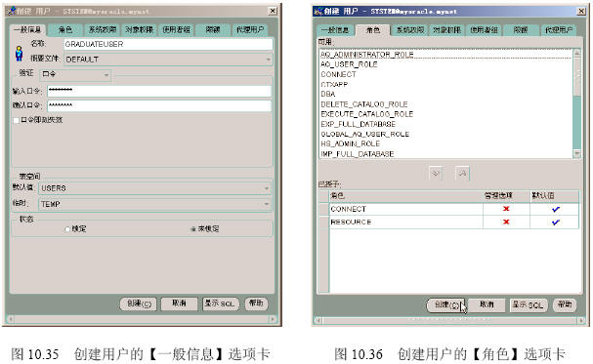Click 帮助 button in right window
The image size is (593, 364).
click(x=565, y=305)
